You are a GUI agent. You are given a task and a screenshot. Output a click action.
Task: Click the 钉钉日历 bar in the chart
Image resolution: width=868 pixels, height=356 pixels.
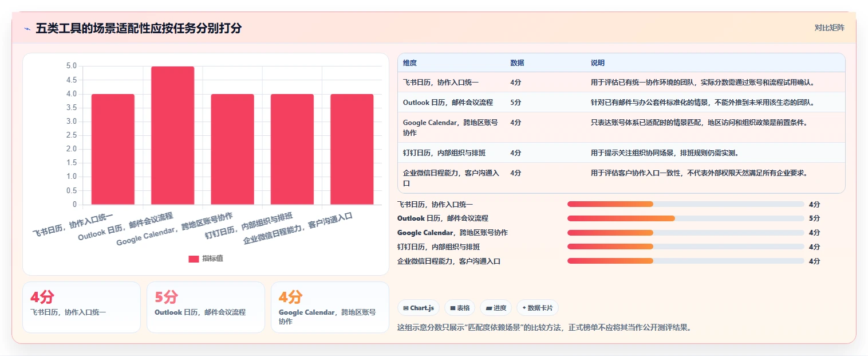pos(292,149)
